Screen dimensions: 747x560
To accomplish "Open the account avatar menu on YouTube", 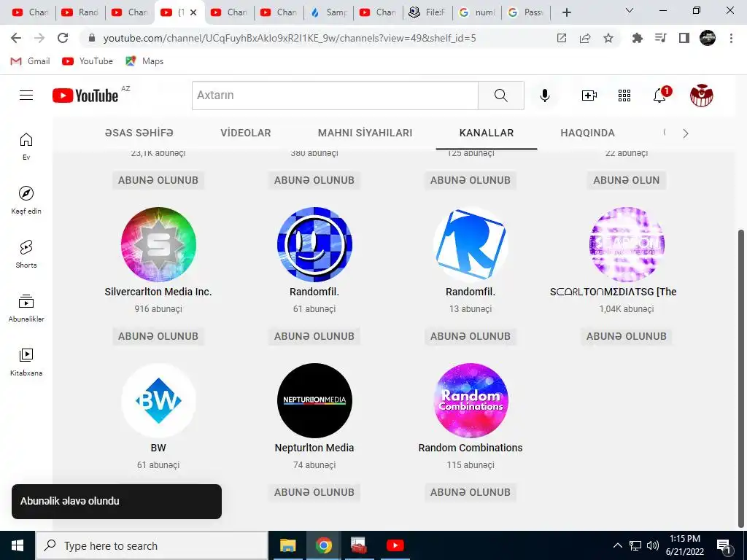I will 701,96.
